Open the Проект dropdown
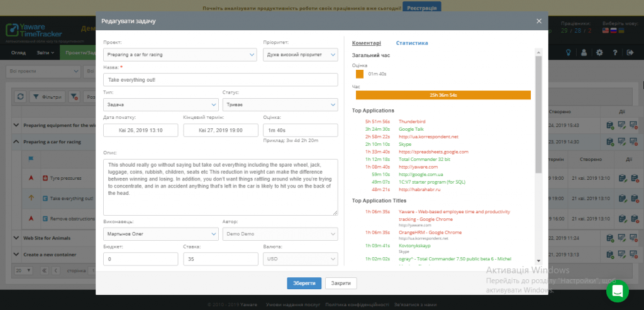 coord(160,55)
